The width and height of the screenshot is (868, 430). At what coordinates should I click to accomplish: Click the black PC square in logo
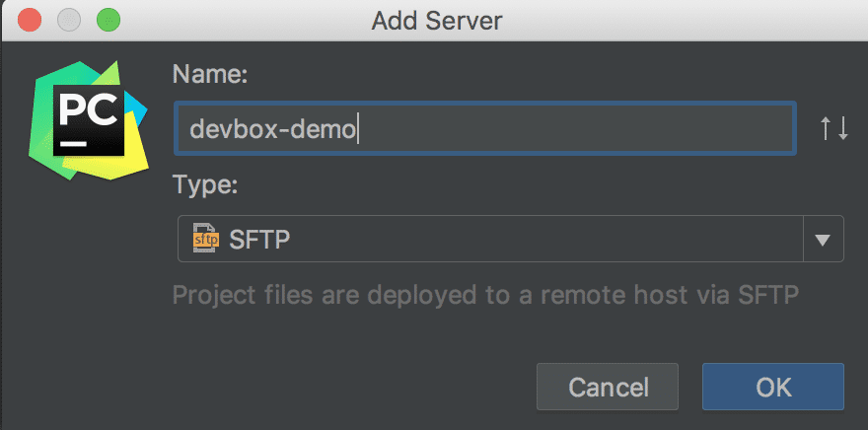[89, 119]
